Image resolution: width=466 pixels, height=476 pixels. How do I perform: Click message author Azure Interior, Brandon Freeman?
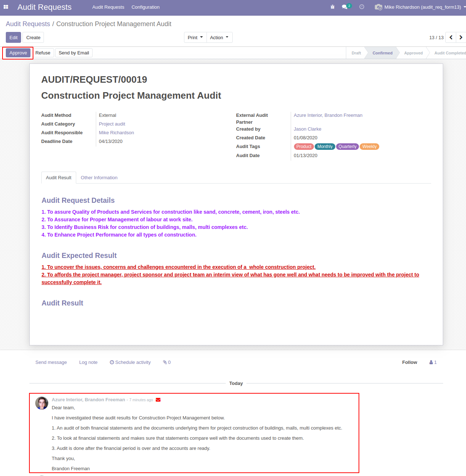pyautogui.click(x=88, y=400)
